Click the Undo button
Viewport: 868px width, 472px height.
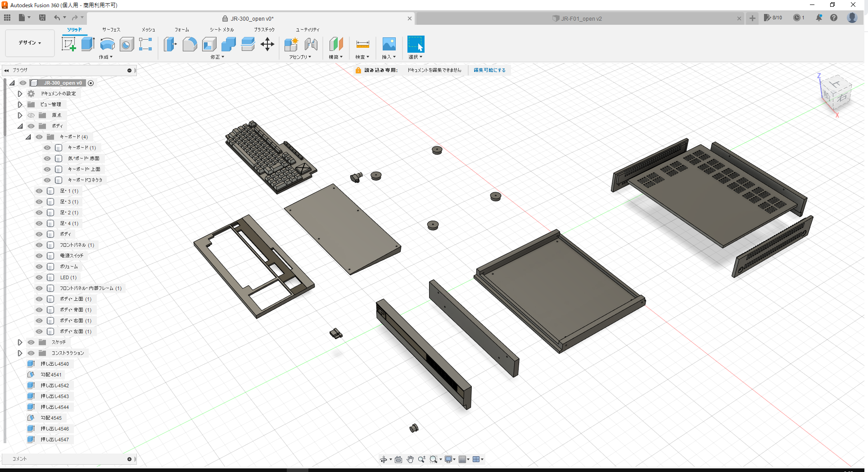click(x=58, y=17)
